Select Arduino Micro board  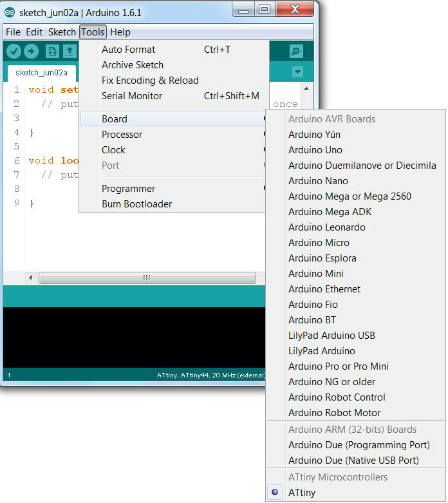click(356, 243)
